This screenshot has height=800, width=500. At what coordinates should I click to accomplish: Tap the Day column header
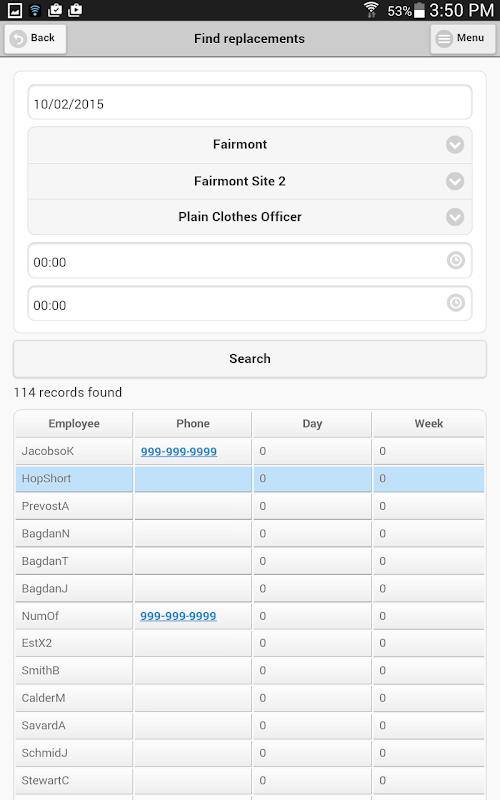(312, 424)
